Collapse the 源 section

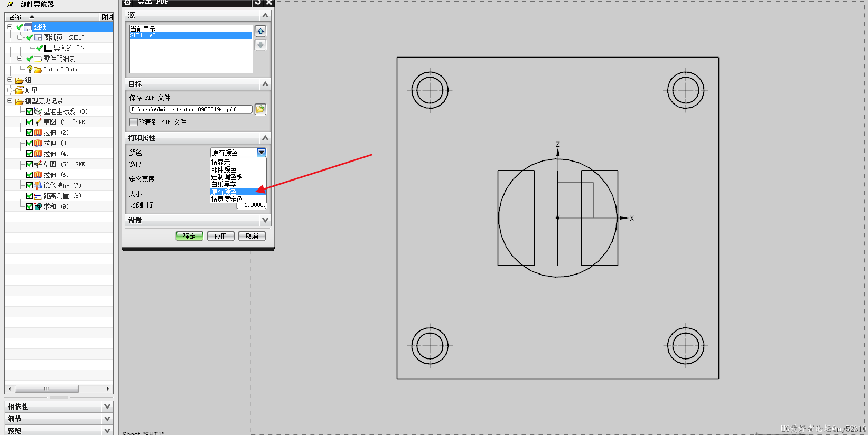[265, 15]
